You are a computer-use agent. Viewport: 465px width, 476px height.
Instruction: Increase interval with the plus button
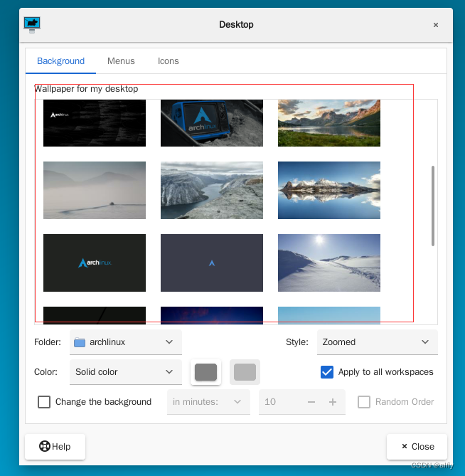tap(333, 402)
